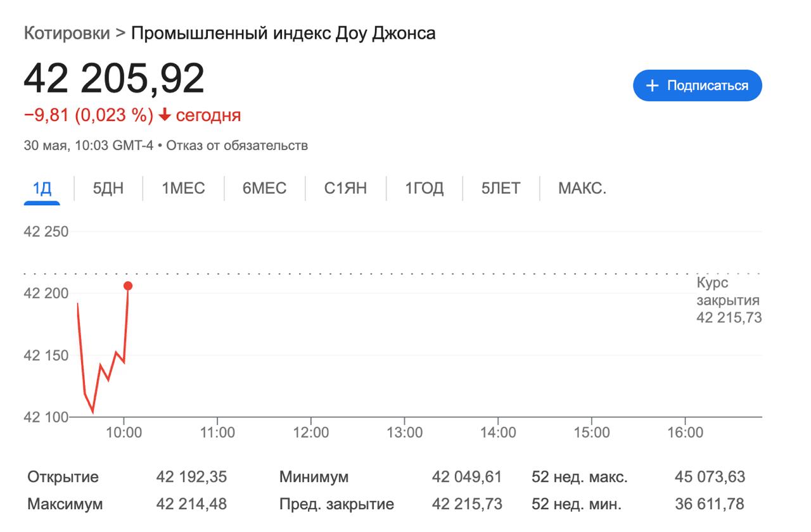This screenshot has width=811, height=532.
Task: Switch to the 5ДН tab
Action: pos(108,188)
